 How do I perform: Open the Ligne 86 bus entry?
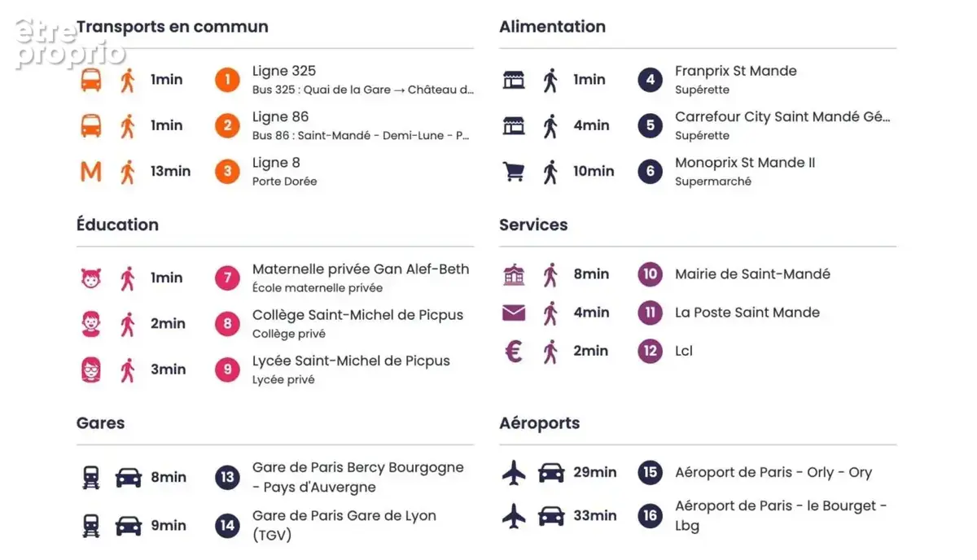(x=361, y=125)
